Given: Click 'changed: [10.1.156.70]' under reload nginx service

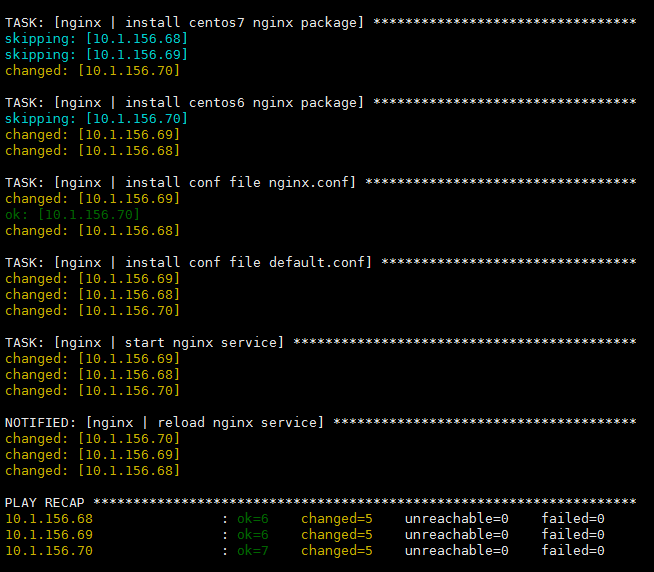Looking at the screenshot, I should (92, 439).
